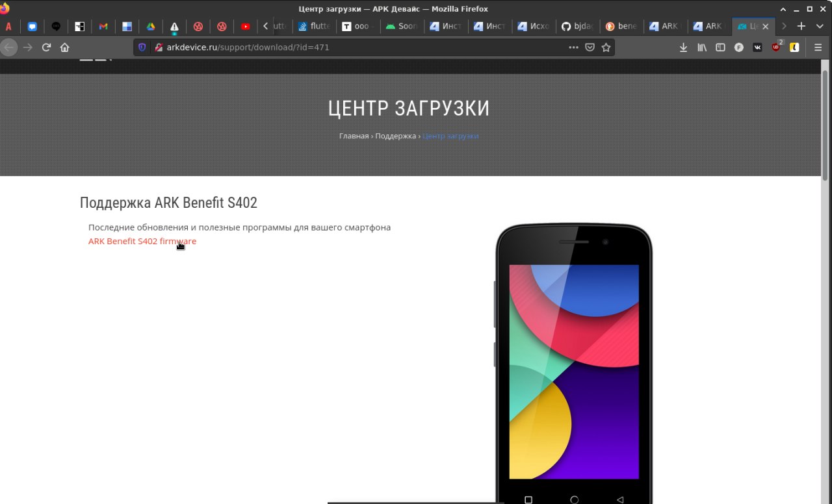Go to the Firefox home page
This screenshot has height=504, width=832.
click(64, 47)
